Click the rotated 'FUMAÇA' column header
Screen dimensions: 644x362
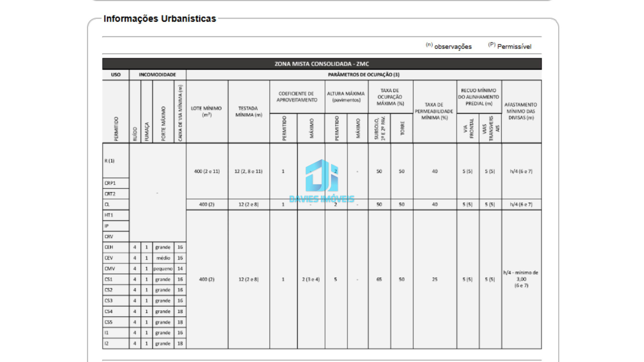pos(147,132)
